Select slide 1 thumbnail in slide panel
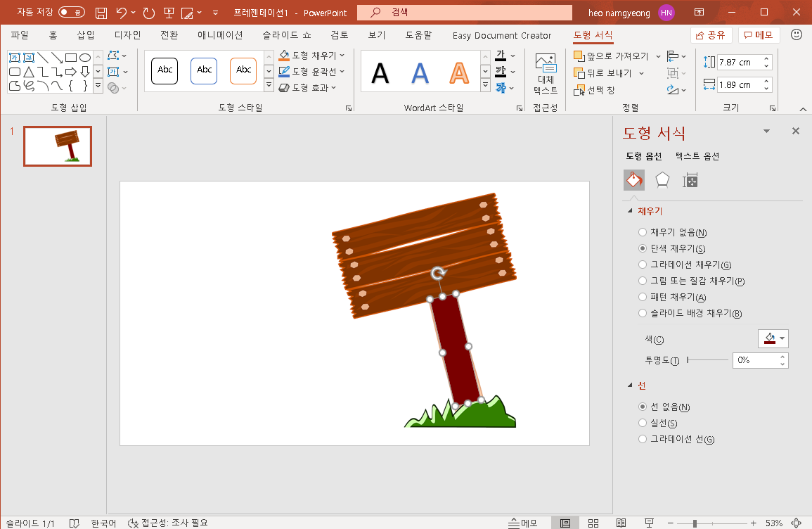This screenshot has width=812, height=529. coord(57,146)
